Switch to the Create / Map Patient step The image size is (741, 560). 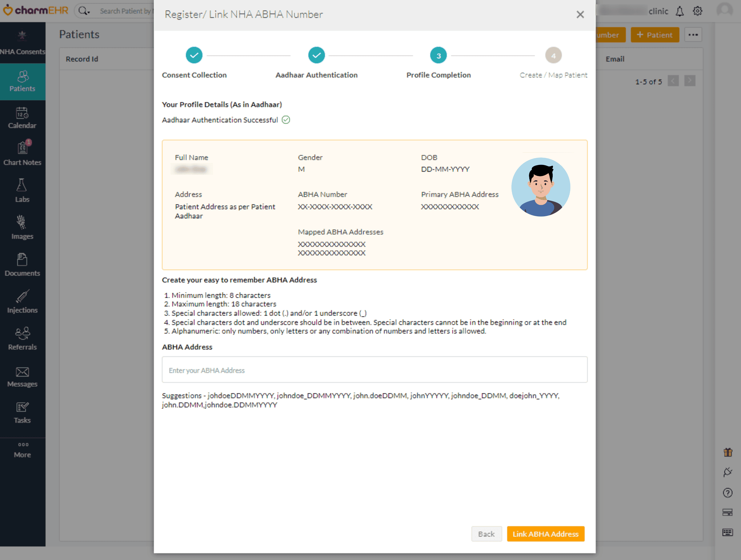coord(553,55)
